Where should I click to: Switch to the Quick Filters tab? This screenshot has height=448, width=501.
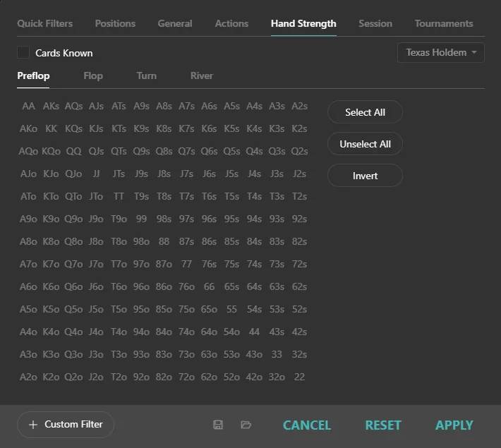(45, 23)
